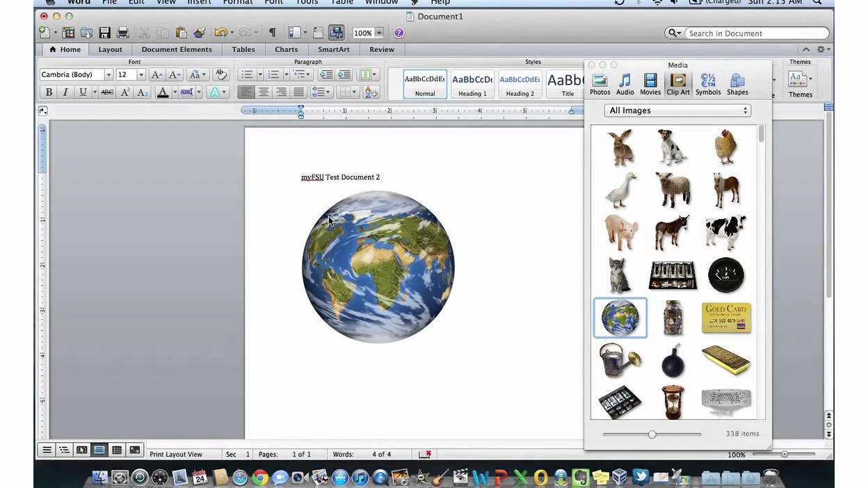Toggle show paragraph marks (¶)
868x488 pixels.
click(272, 33)
